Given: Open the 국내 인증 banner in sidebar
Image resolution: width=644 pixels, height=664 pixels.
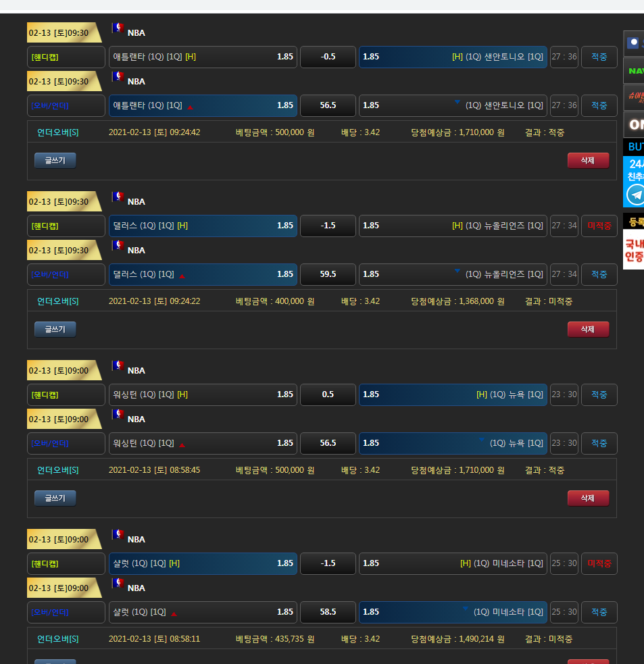Looking at the screenshot, I should pos(634,250).
